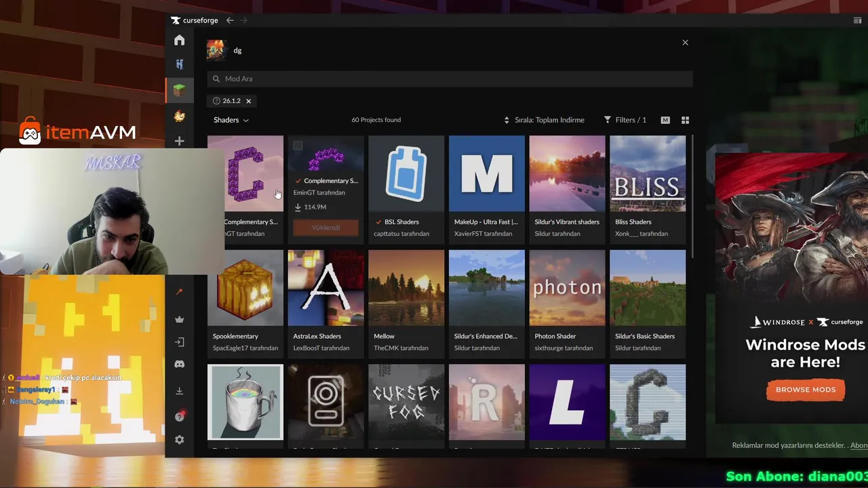
Task: Open the crown premium icon
Action: [179, 319]
